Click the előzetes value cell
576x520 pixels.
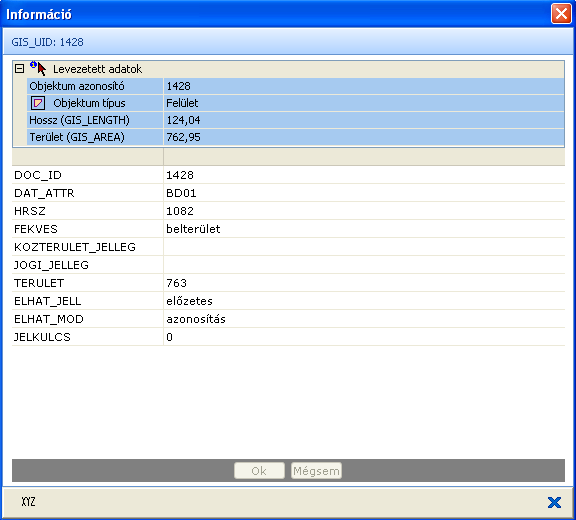pyautogui.click(x=364, y=301)
